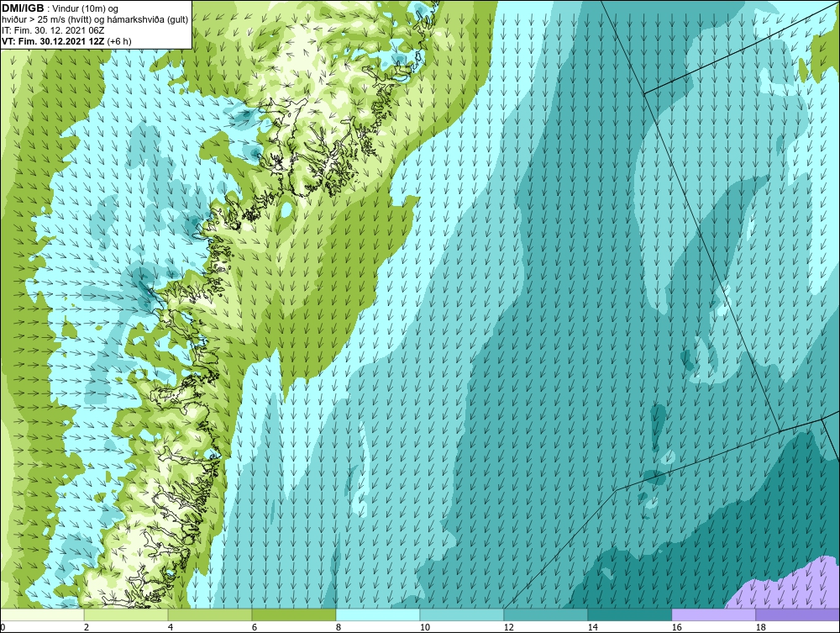The height and width of the screenshot is (633, 840).
Task: Click the 'IT: Fim. 30. 12. 2021 06Z' line
Action: click(53, 30)
